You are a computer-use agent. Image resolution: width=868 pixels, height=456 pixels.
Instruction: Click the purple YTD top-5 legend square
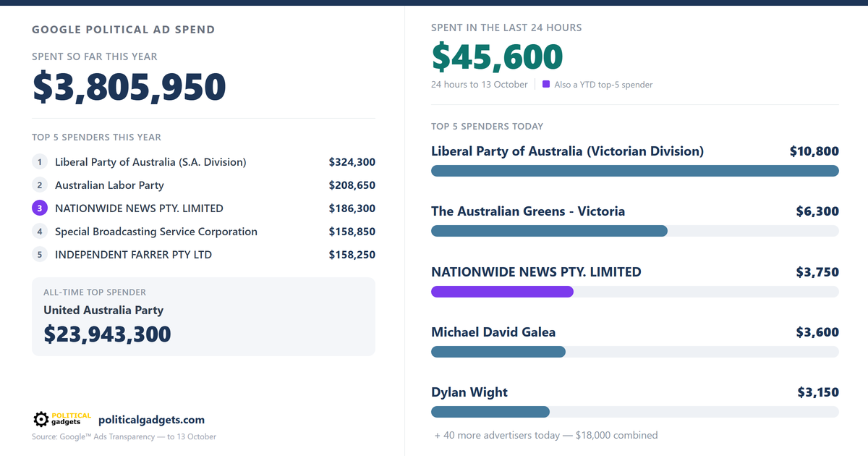(546, 84)
